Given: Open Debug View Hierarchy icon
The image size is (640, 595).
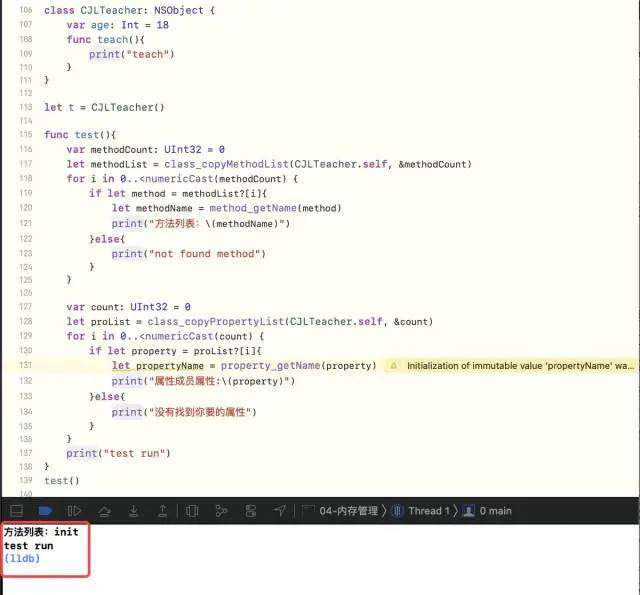Looking at the screenshot, I should (x=192, y=511).
